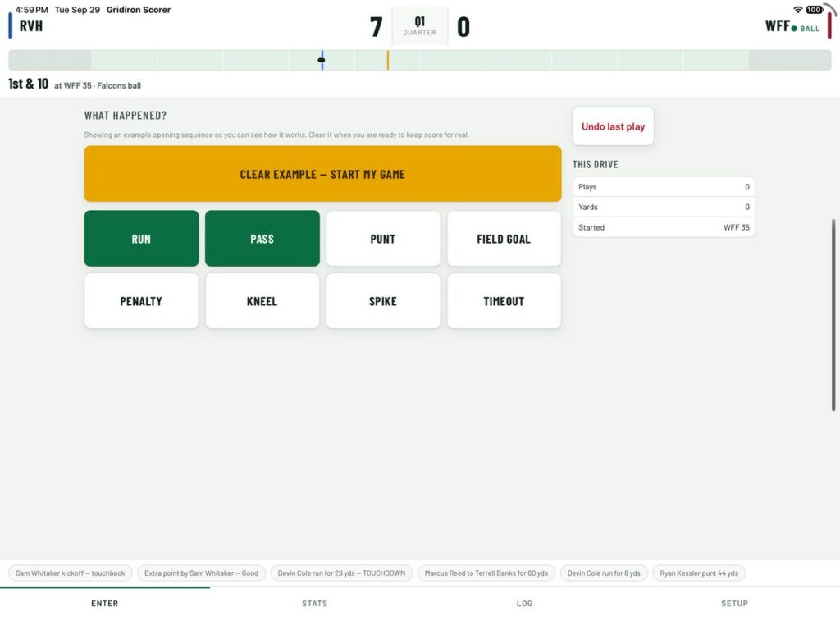Click the green BALL possession indicator dot

point(794,29)
